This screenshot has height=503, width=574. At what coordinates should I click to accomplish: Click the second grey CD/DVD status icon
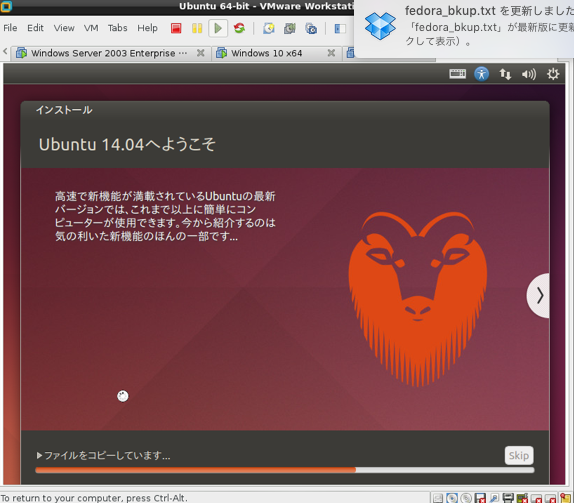(x=466, y=498)
